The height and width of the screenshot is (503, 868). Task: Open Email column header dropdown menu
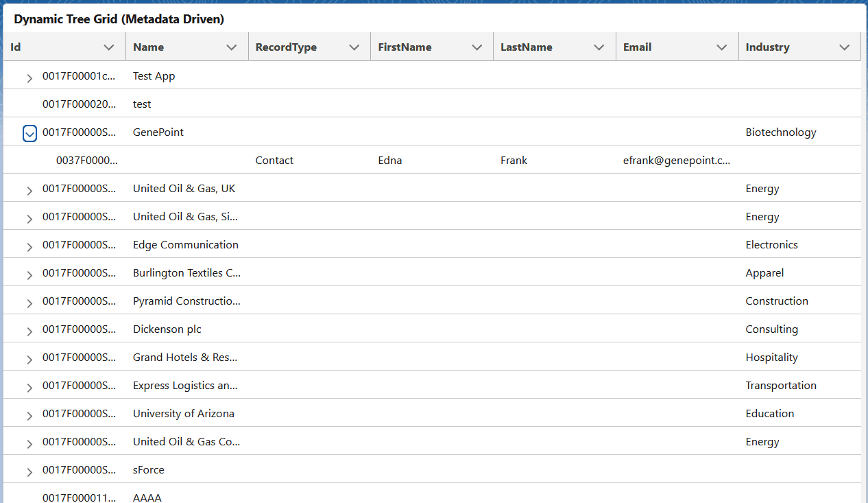[721, 47]
